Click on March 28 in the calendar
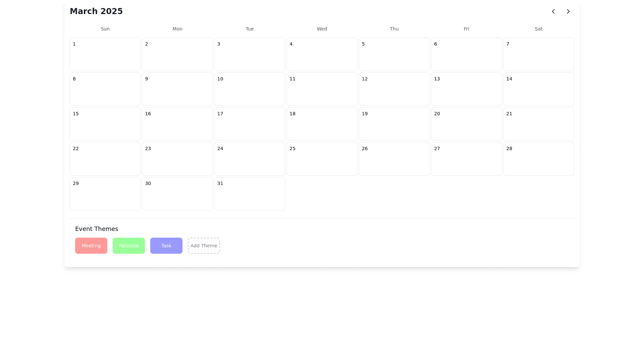 coord(538,159)
